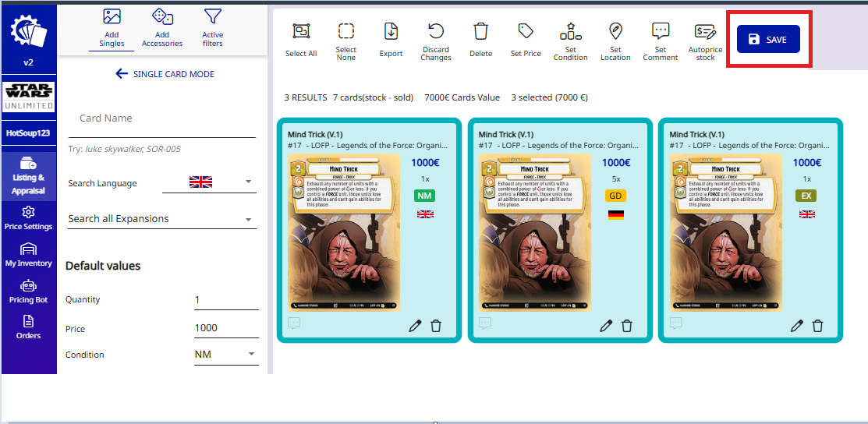Edit the NM Mind Trick card with pencil
The width and height of the screenshot is (868, 424).
[x=415, y=326]
